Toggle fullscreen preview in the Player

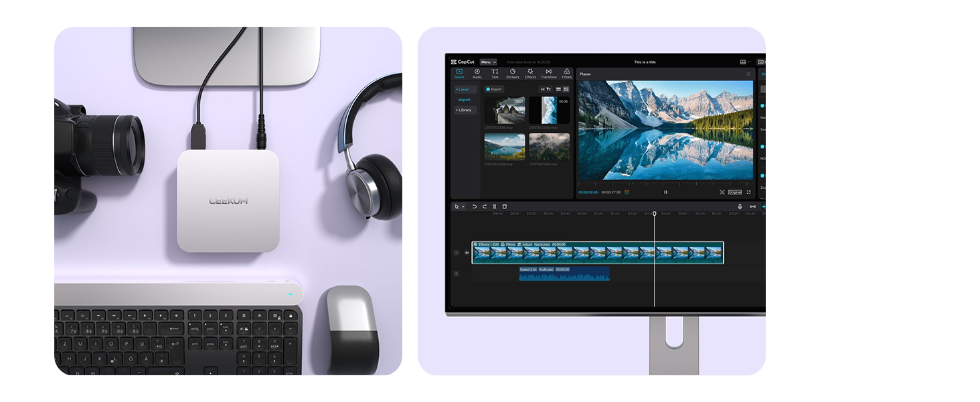[748, 192]
